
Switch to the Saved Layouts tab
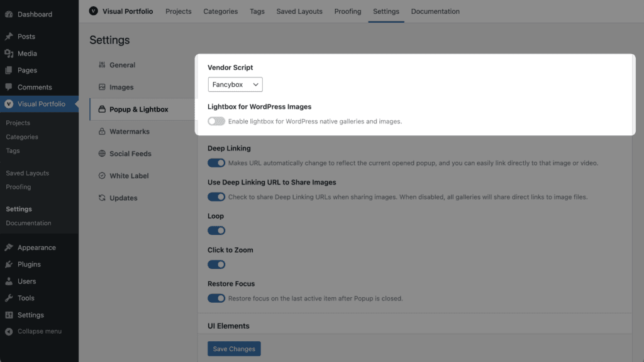pyautogui.click(x=299, y=11)
